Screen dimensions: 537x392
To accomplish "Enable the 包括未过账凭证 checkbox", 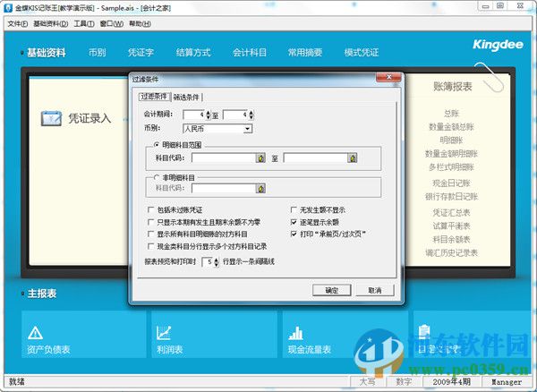I will 150,209.
